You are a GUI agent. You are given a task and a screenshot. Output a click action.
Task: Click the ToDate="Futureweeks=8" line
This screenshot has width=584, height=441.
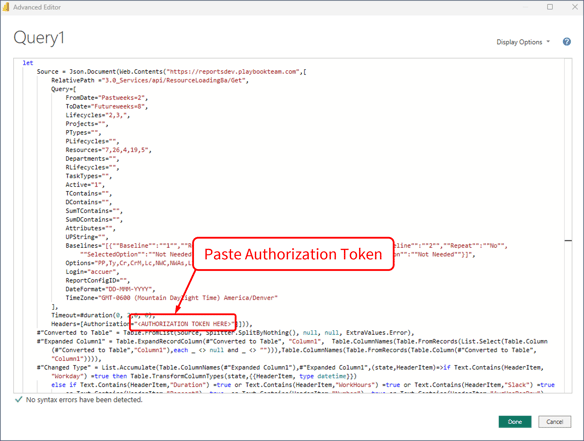point(107,107)
